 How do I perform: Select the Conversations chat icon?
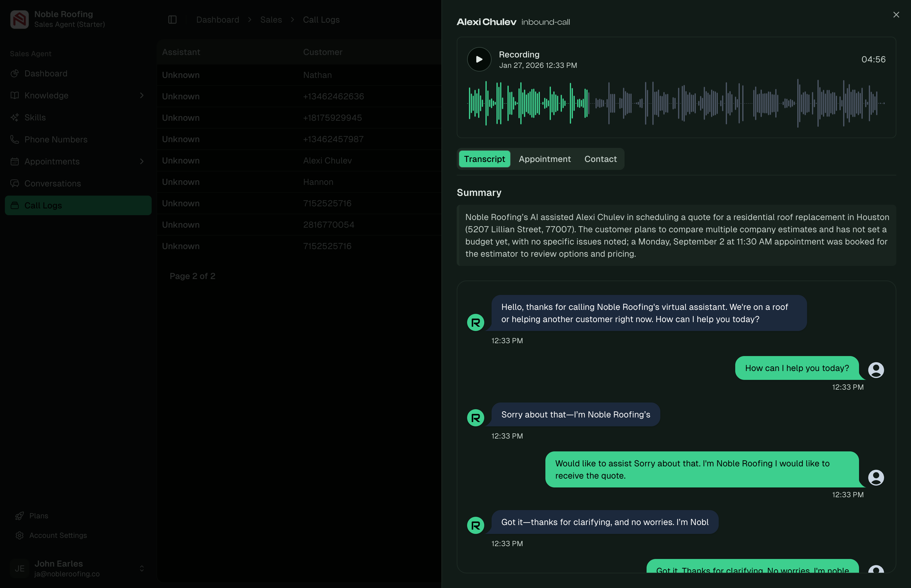[14, 183]
